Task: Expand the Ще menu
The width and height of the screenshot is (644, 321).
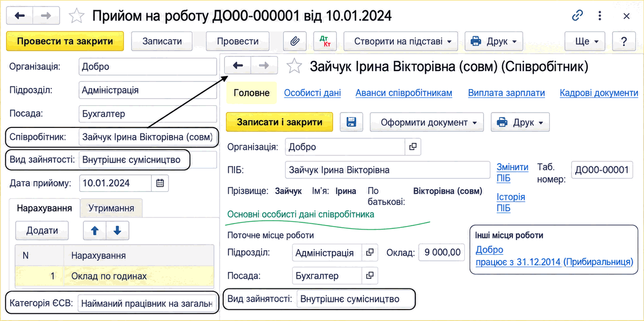Action: click(x=585, y=41)
